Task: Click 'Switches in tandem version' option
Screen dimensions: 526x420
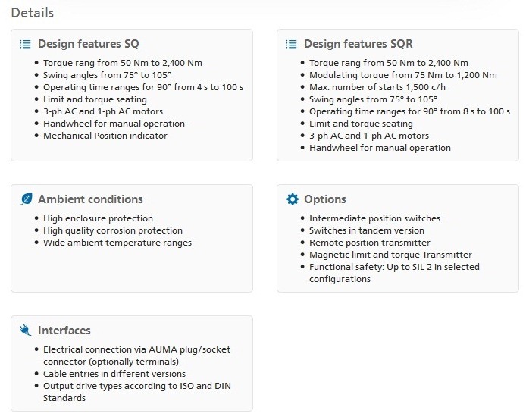Action: click(366, 230)
